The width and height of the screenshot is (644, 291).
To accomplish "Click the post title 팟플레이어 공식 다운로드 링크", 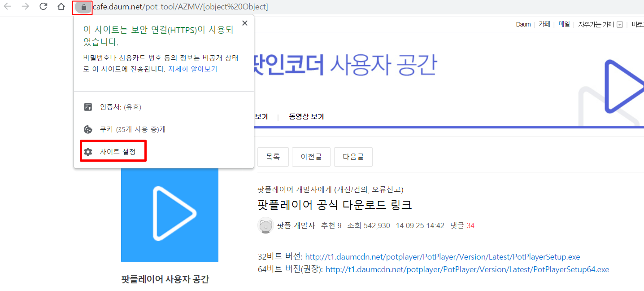I will point(335,205).
